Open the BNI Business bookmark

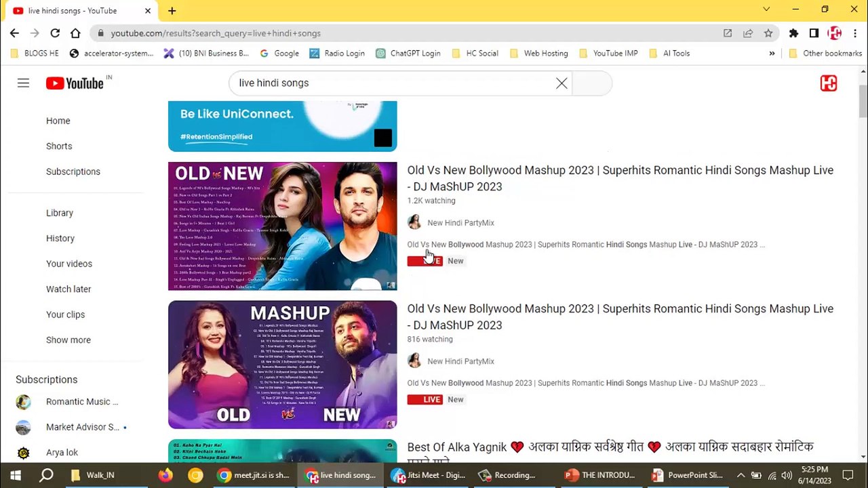[206, 53]
